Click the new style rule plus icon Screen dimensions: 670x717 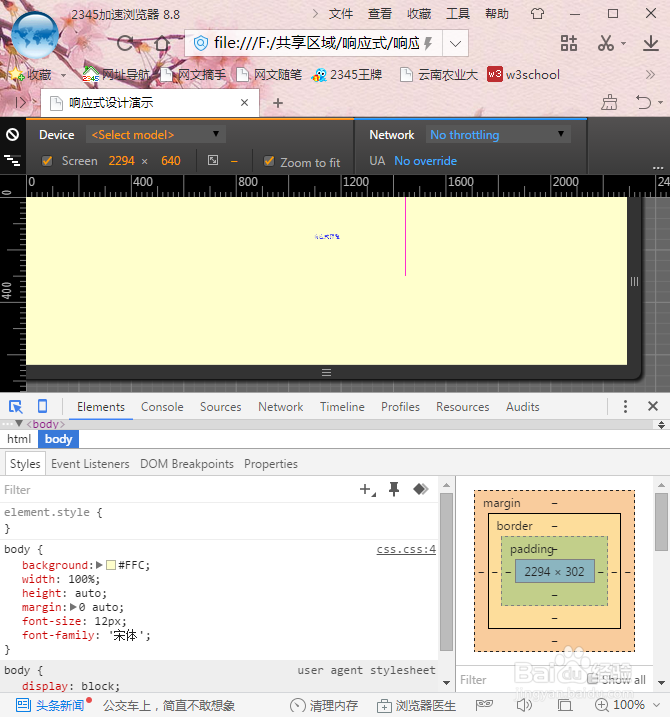[x=367, y=490]
